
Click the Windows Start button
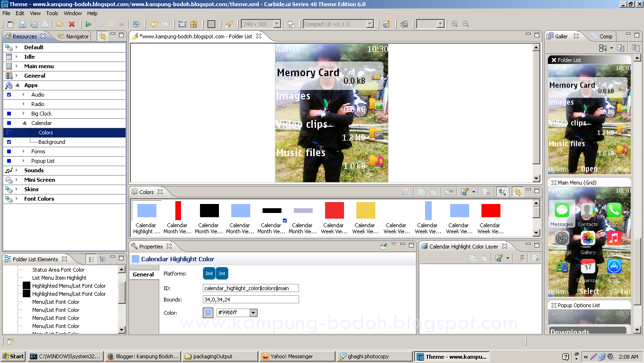point(13,356)
